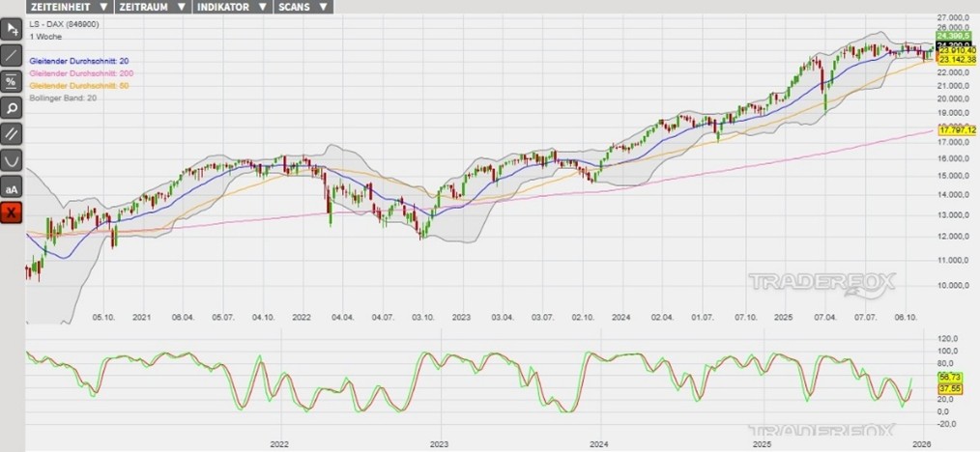
Task: Click the Gleitender Durchschnitt: 50 legend label
Action: 77,86
